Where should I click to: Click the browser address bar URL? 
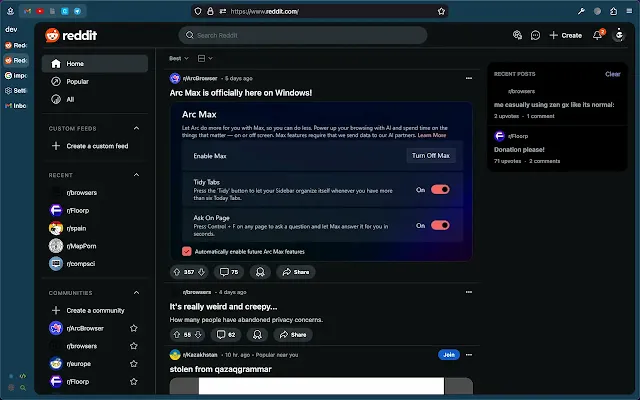click(x=264, y=11)
